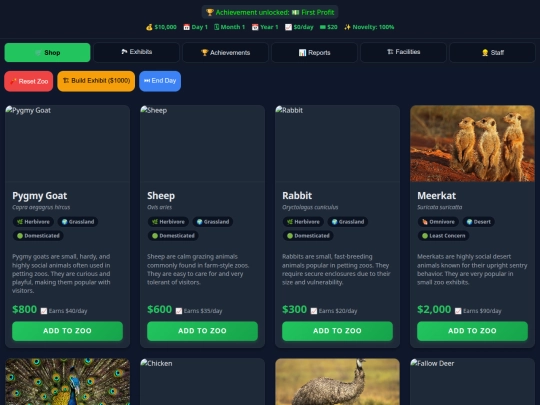Click the Rabbit card title
Screen dimensions: 540x405
coord(297,196)
